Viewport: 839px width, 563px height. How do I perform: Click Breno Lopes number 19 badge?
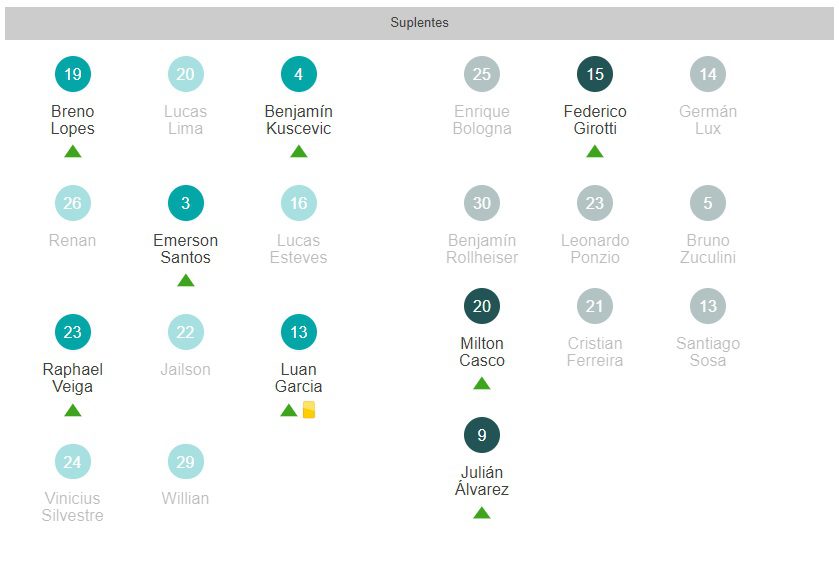pos(73,74)
